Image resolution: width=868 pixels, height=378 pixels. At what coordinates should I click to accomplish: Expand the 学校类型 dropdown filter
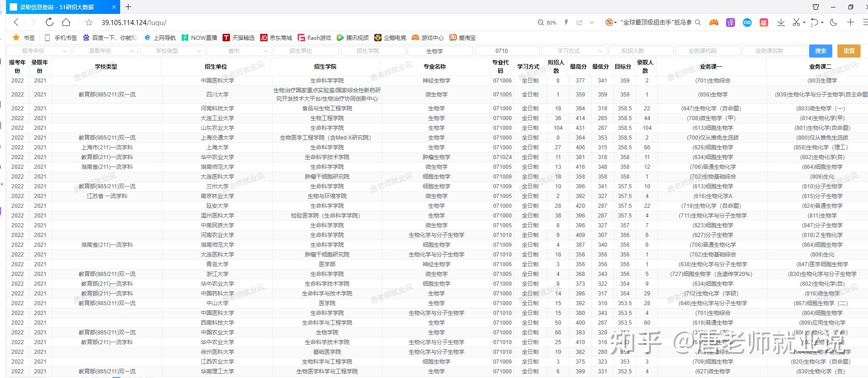(x=172, y=51)
